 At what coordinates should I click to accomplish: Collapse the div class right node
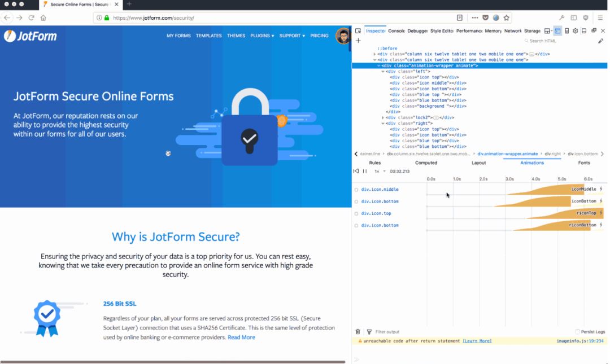coord(383,123)
